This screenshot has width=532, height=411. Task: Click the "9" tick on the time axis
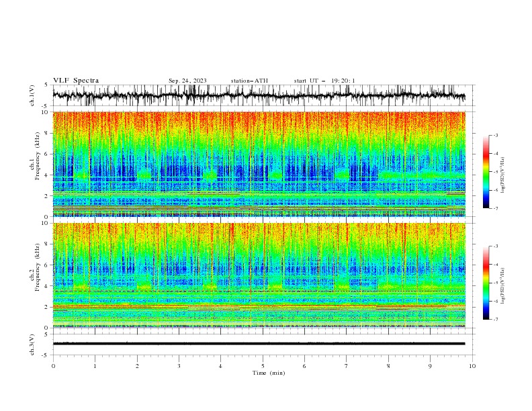(x=430, y=366)
